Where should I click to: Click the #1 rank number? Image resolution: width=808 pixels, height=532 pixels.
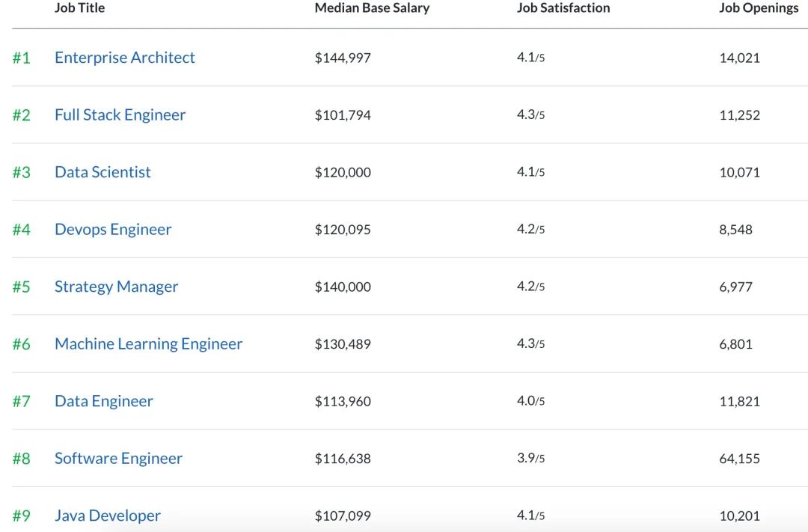22,58
